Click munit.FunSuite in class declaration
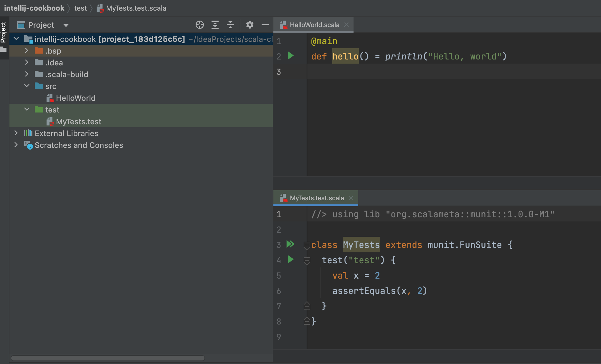This screenshot has width=601, height=364. tap(465, 245)
